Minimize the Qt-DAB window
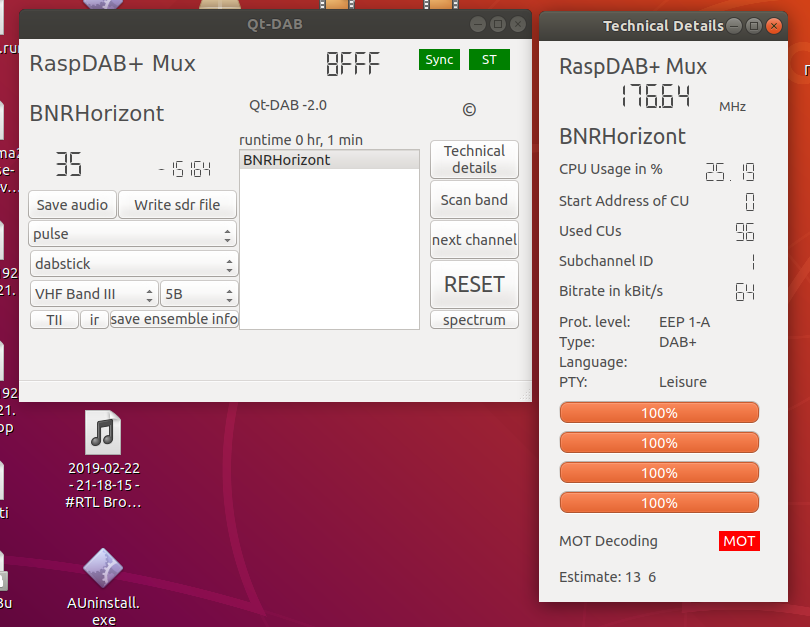The image size is (810, 627). coord(478,24)
